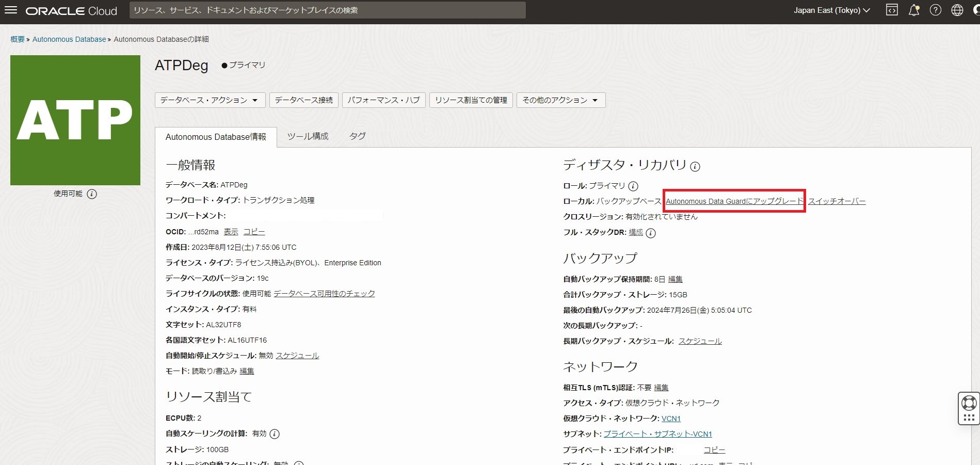980x465 pixels.
Task: Click the データベース接続 button
Action: (303, 100)
